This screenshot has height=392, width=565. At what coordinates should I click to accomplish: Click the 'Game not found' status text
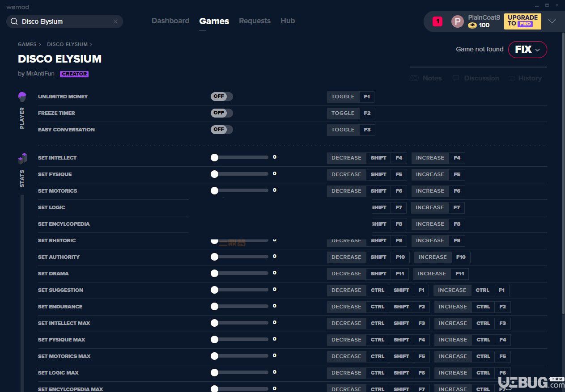pos(480,49)
